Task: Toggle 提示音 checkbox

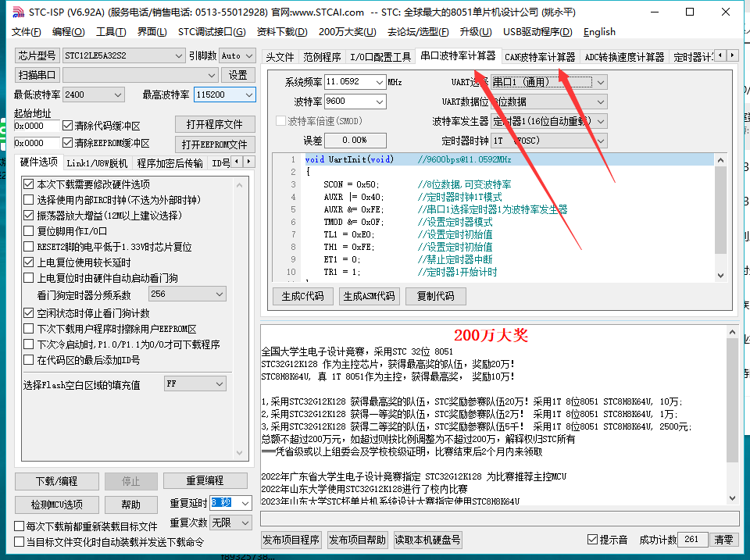Action: coord(592,540)
